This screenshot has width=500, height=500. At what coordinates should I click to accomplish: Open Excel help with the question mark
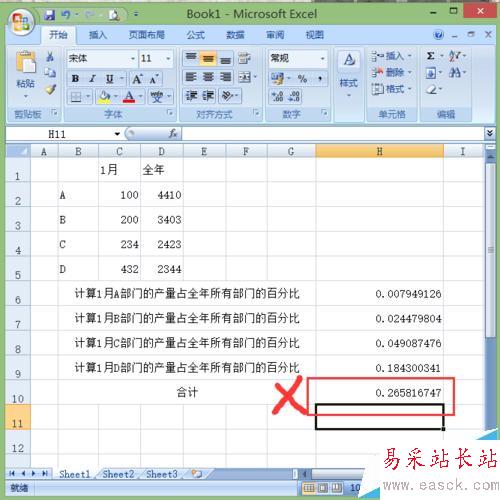click(439, 35)
